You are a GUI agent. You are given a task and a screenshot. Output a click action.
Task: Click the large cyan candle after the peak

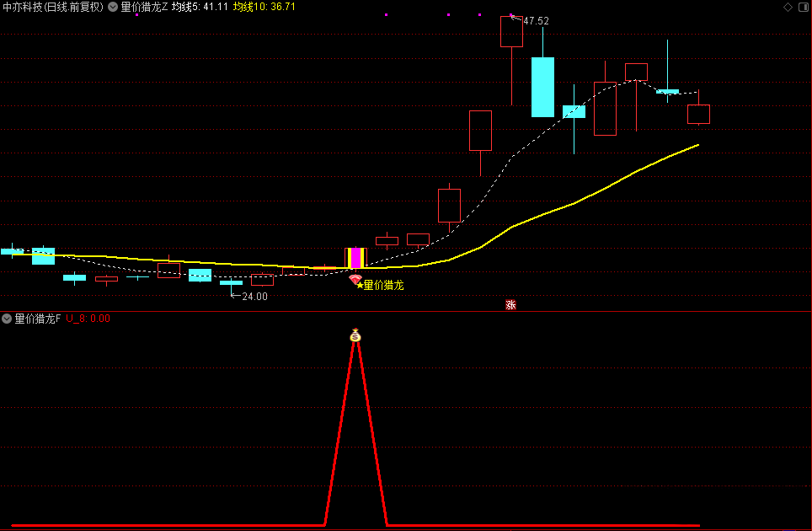(x=542, y=87)
